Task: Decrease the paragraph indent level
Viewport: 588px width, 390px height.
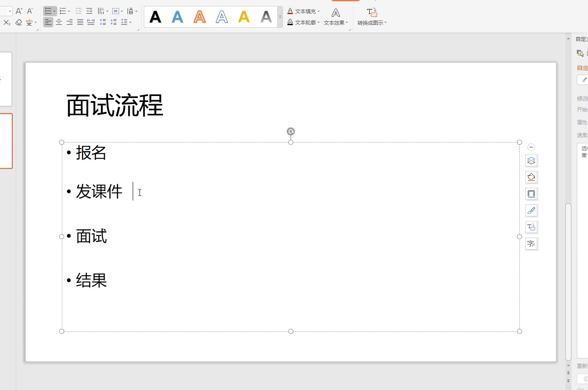Action: click(79, 11)
